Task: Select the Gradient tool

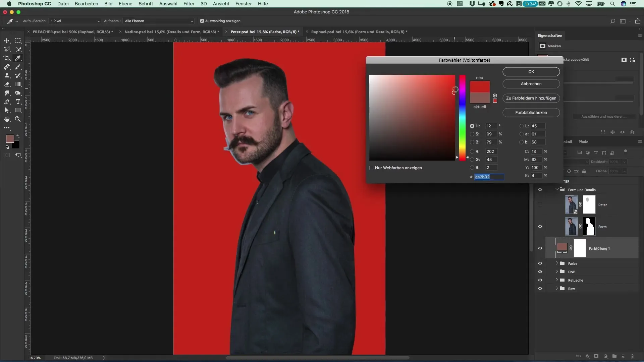Action: [18, 84]
